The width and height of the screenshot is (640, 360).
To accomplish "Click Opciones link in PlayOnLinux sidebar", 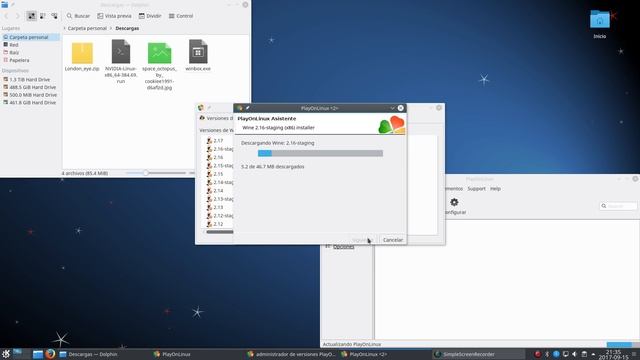I will 343,247.
